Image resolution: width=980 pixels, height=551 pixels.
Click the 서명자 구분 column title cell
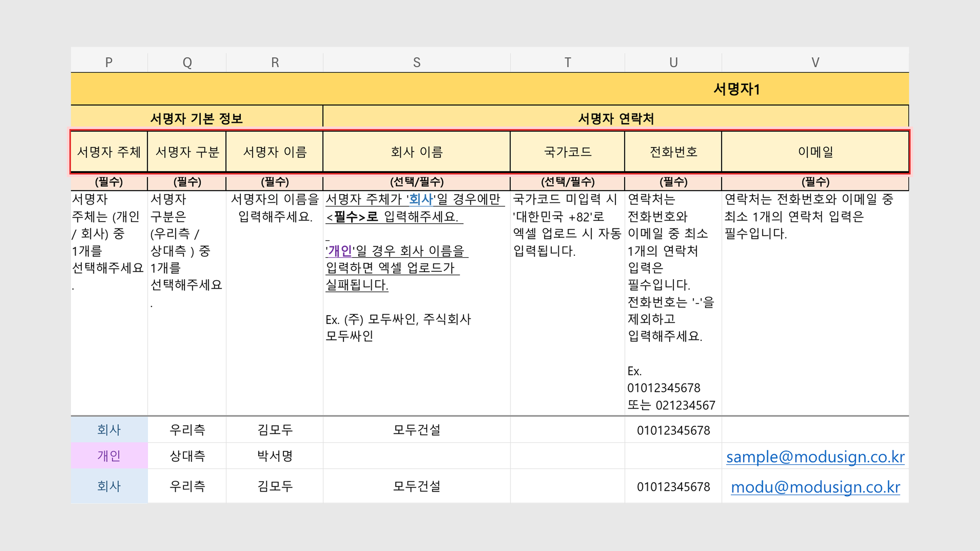point(187,152)
